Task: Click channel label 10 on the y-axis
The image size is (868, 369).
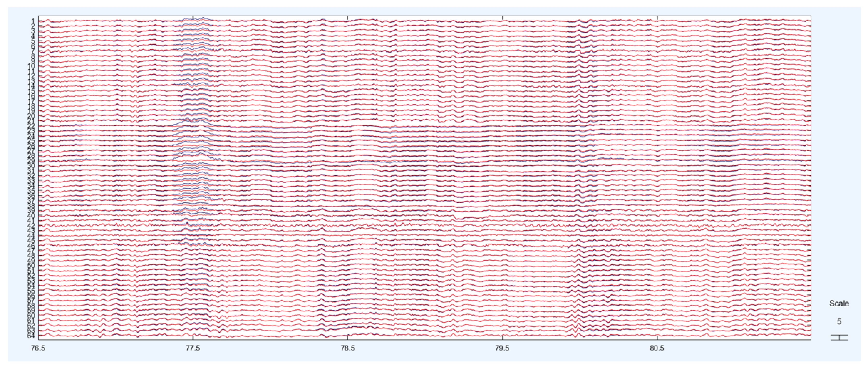Action: click(31, 66)
